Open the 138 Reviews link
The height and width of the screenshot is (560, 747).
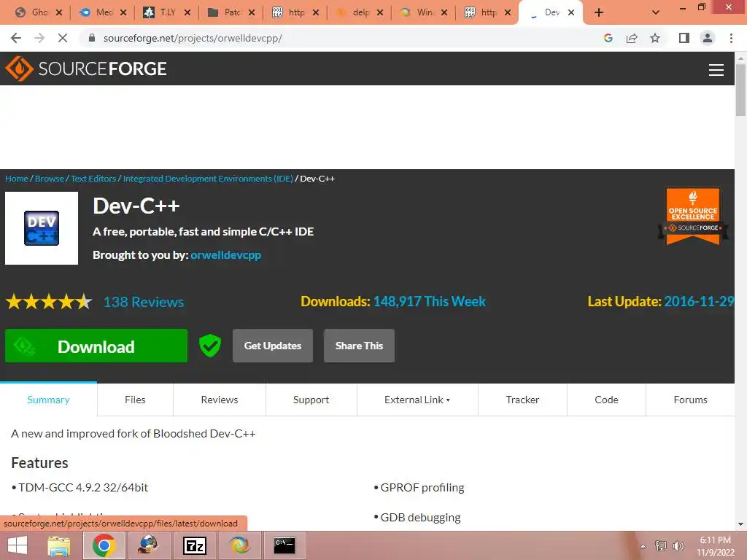[144, 302]
